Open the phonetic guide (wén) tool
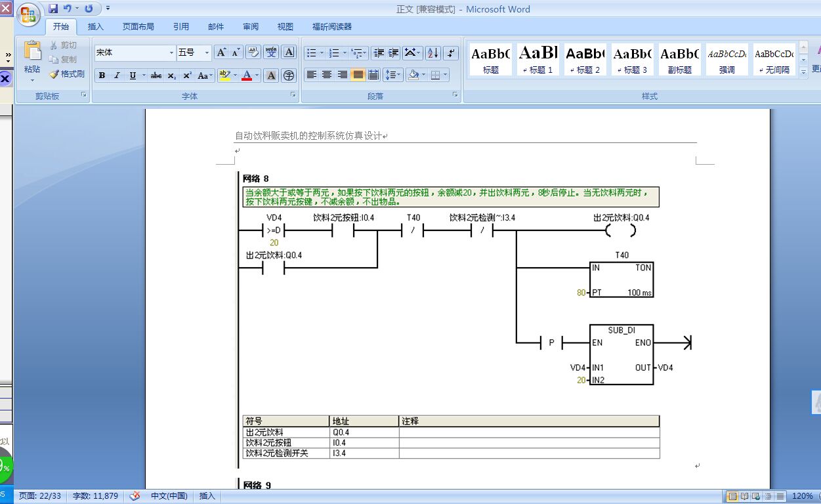Image resolution: width=821 pixels, height=504 pixels. point(271,52)
